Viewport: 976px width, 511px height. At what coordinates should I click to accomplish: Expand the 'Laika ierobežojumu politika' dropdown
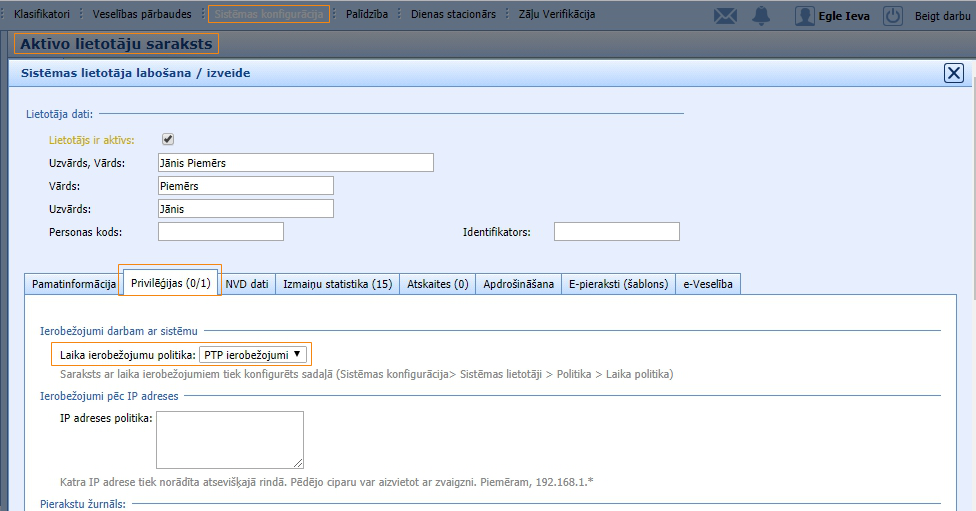(254, 354)
